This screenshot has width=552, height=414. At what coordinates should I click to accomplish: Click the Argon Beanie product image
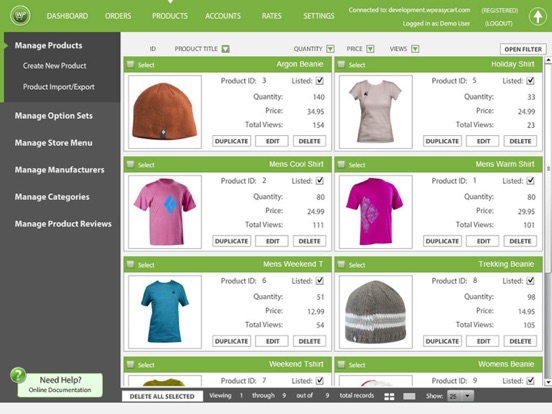(165, 112)
